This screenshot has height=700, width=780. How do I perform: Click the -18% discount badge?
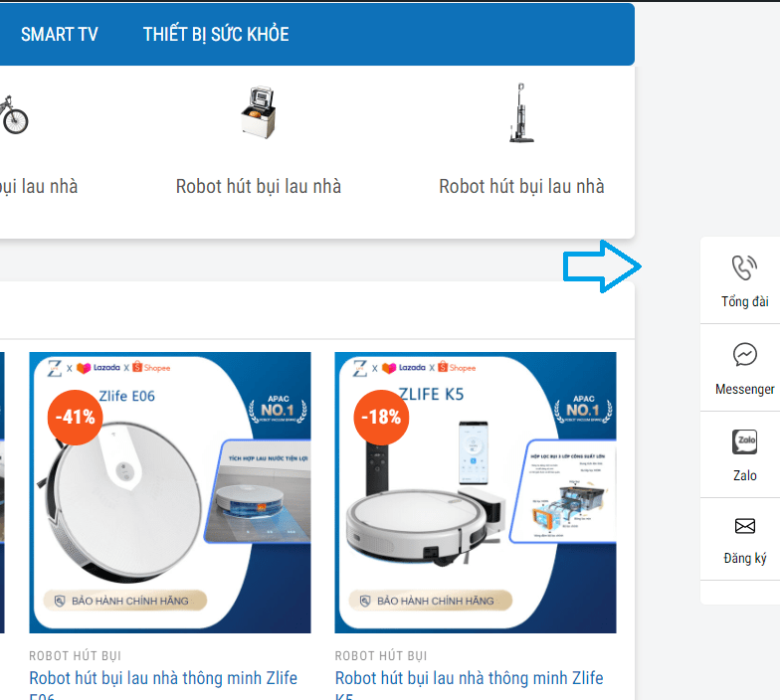(381, 418)
